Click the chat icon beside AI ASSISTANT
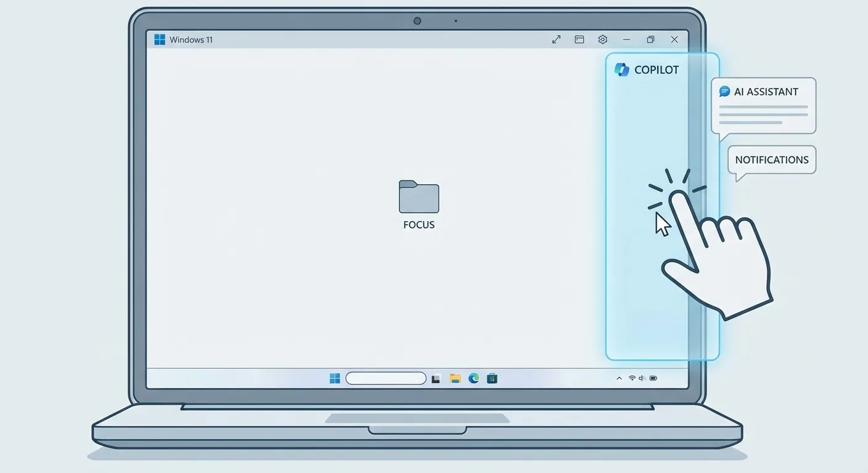868x473 pixels. pyautogui.click(x=725, y=92)
